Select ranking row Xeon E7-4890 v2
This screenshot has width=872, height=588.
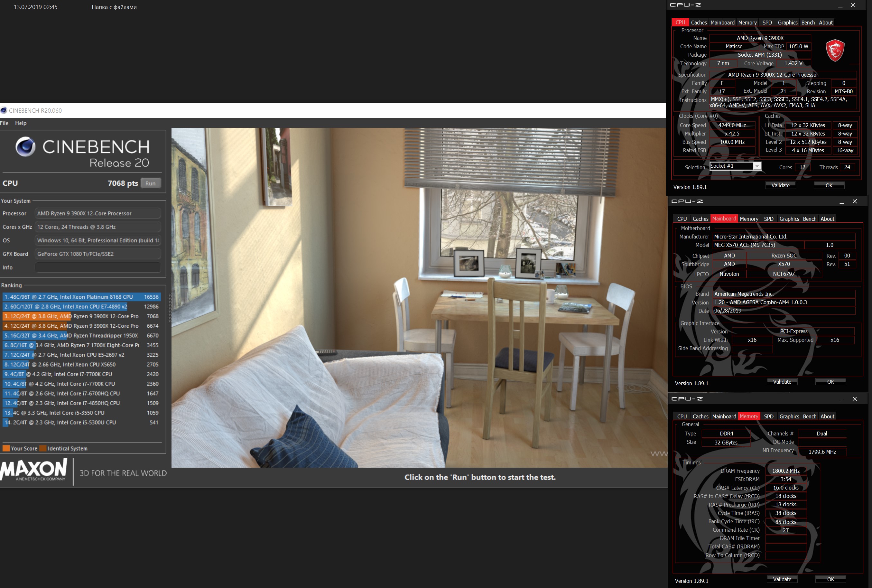point(81,306)
